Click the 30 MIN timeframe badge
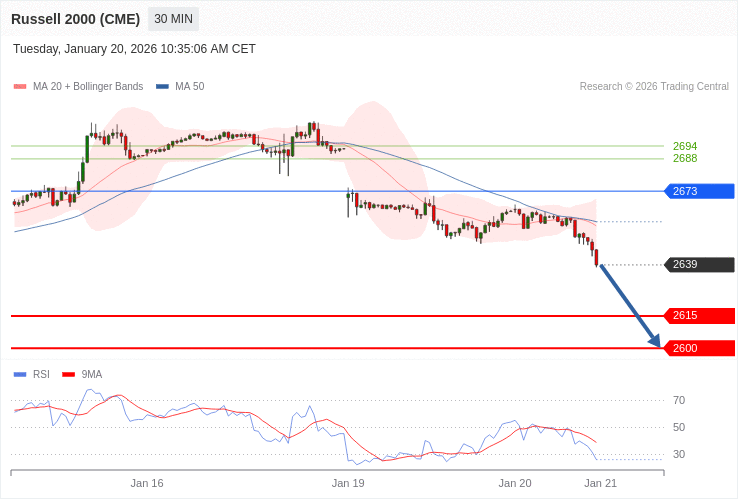738x500 pixels. point(173,19)
